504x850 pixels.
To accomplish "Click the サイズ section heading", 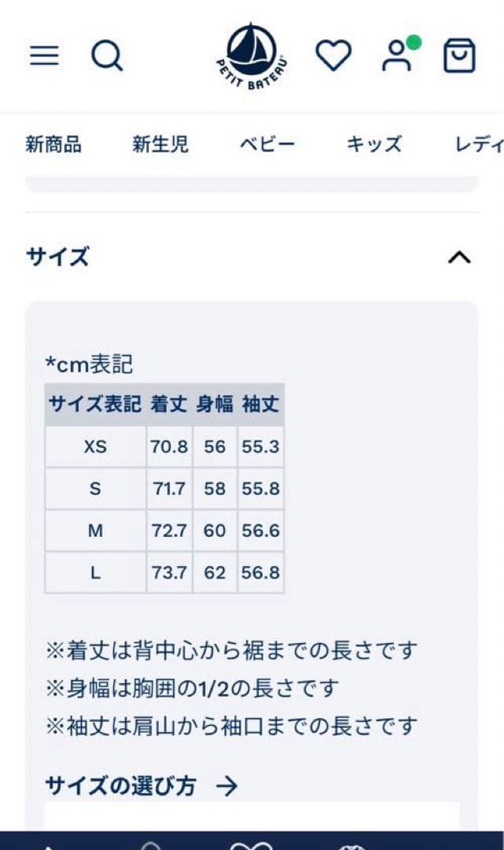I will pos(55,256).
